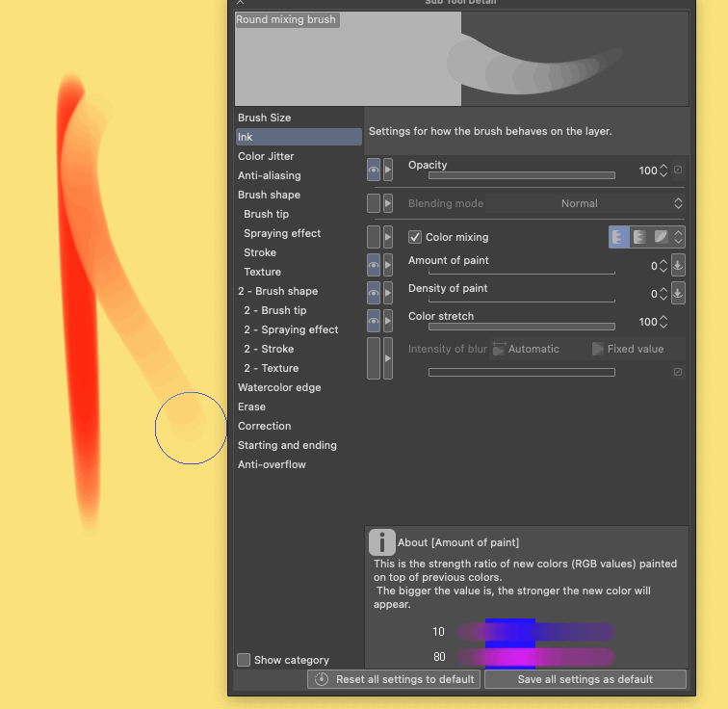Image resolution: width=728 pixels, height=709 pixels.
Task: Select Automatic intensity of blur option
Action: point(526,349)
